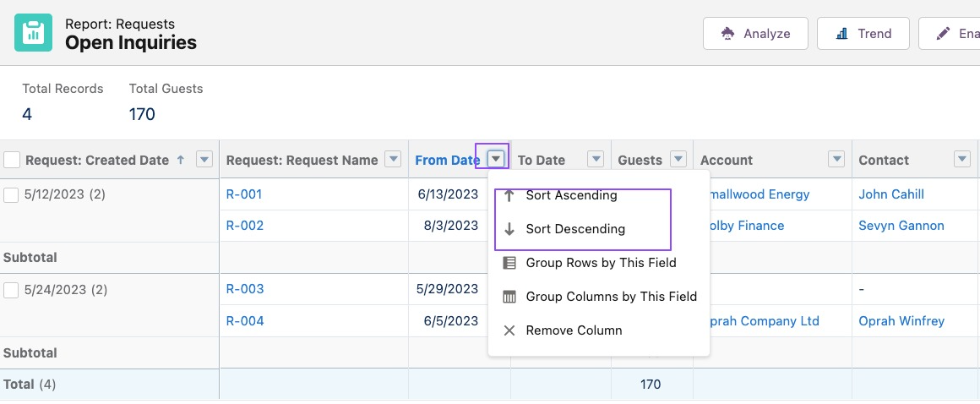Open the R-003 request link
Image resolution: width=980 pixels, height=404 pixels.
tap(245, 289)
